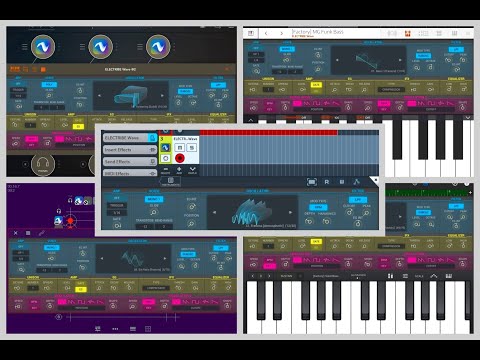Click the red circular node in purple panel
The image size is (480, 360).
[70, 221]
